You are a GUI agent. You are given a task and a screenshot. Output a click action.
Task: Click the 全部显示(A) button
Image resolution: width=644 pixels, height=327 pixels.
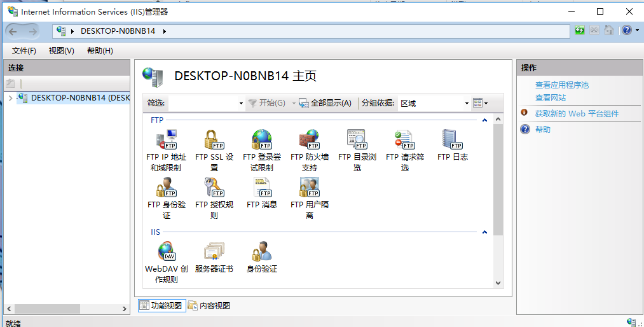point(325,103)
